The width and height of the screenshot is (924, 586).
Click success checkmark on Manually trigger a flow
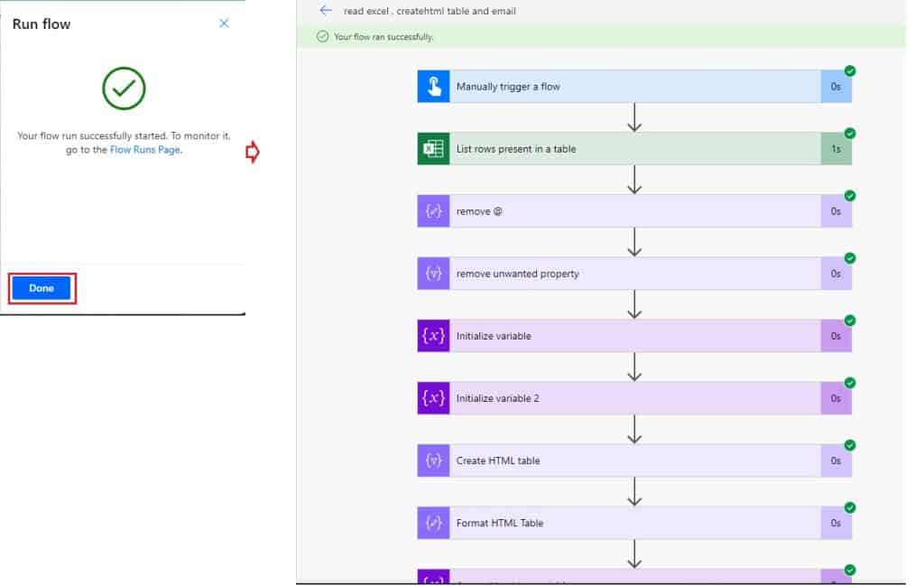click(x=850, y=70)
